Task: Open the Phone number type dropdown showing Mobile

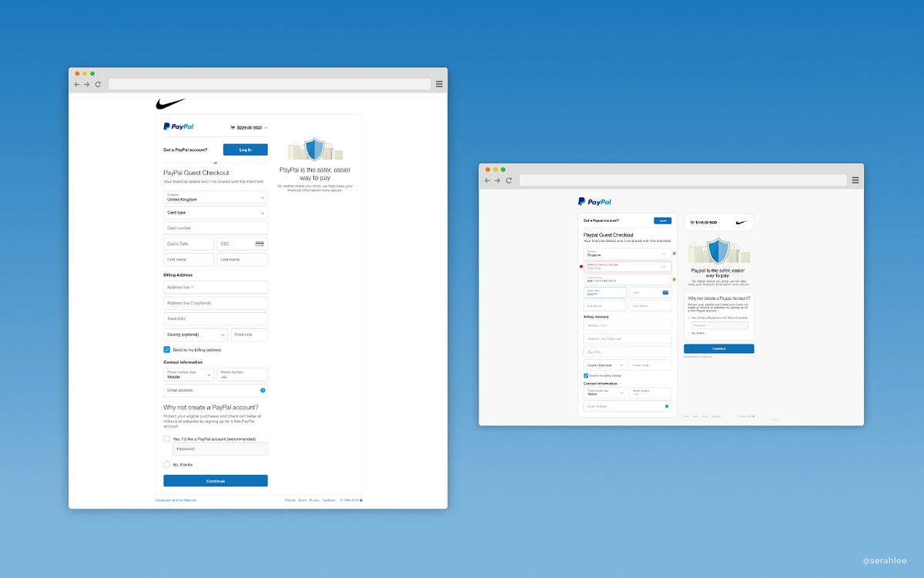Action: (188, 375)
